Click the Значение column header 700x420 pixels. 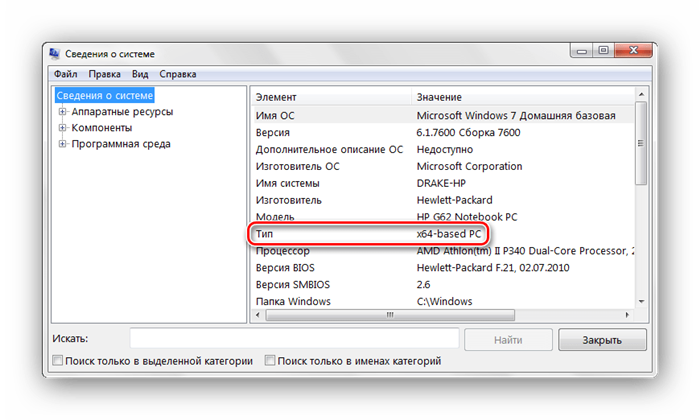(x=523, y=97)
